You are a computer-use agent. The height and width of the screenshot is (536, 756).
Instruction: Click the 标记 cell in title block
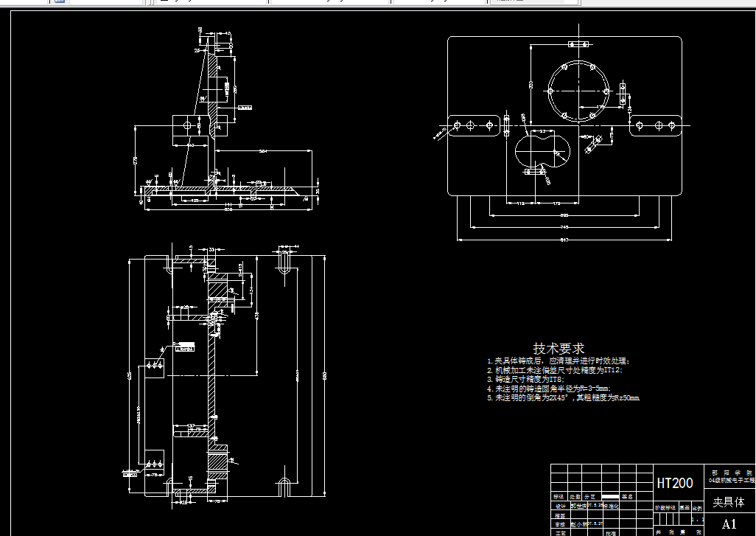tap(559, 496)
